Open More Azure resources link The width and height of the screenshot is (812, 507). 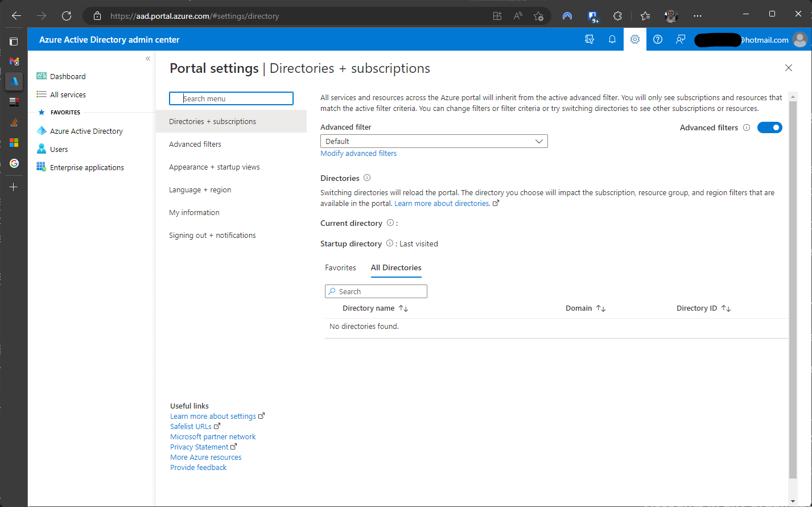[x=205, y=457]
